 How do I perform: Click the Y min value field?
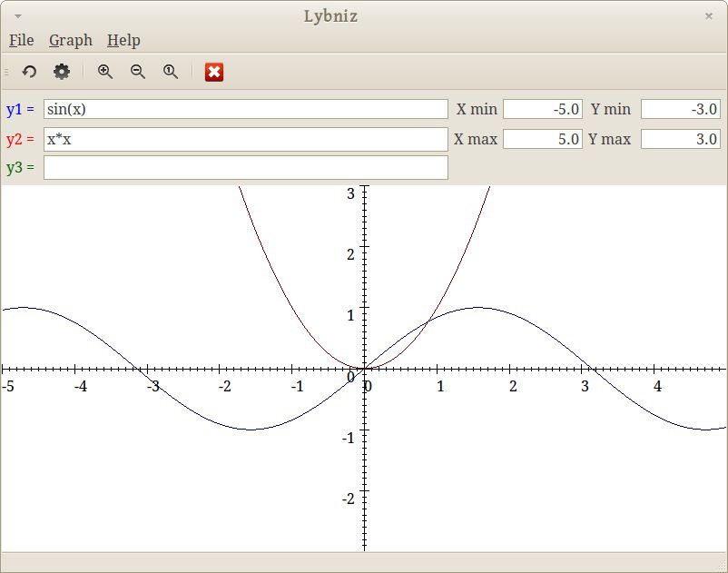click(681, 109)
